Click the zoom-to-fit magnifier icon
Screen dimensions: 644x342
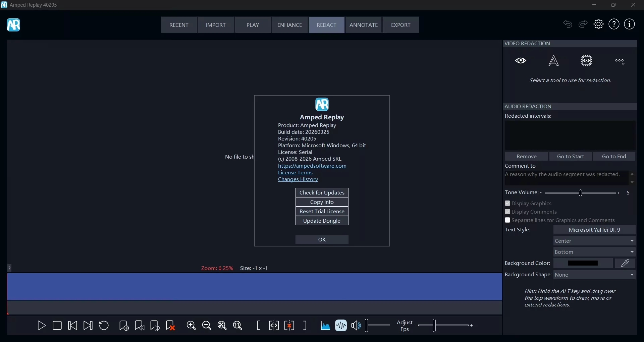tap(222, 326)
